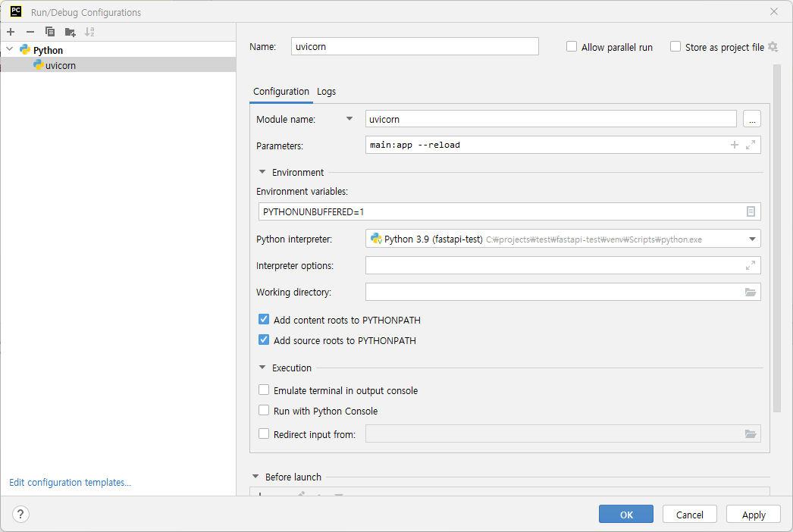Expand the Parameters field
Viewport: 793px width, 532px height.
tap(751, 146)
